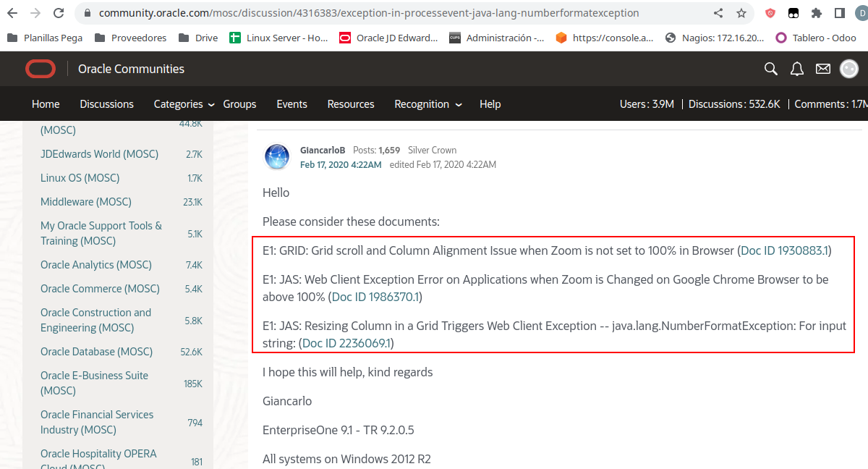
Task: Open the Feb 17, 2020 4:22AM permalink
Action: (x=341, y=164)
